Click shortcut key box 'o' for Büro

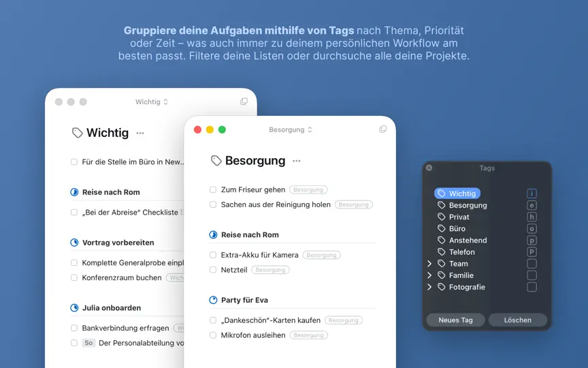[x=532, y=228]
